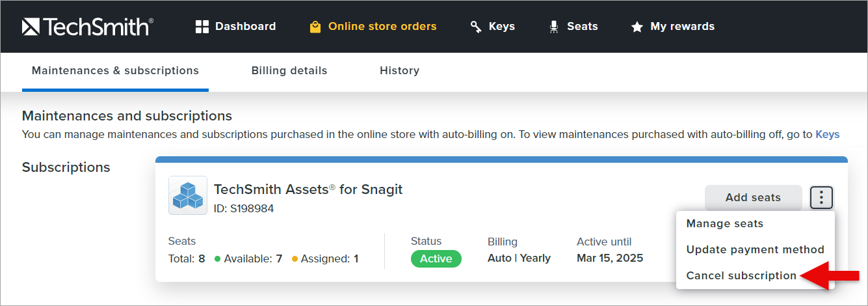868x306 pixels.
Task: Click the Keys wrench icon
Action: point(476,27)
